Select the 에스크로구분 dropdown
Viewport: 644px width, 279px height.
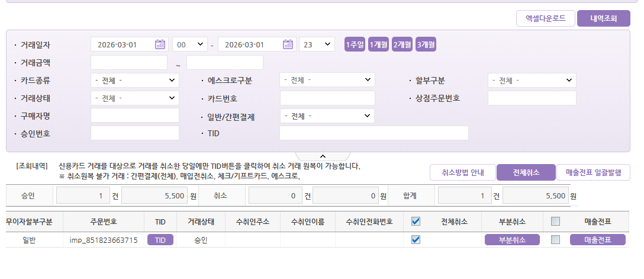click(327, 80)
